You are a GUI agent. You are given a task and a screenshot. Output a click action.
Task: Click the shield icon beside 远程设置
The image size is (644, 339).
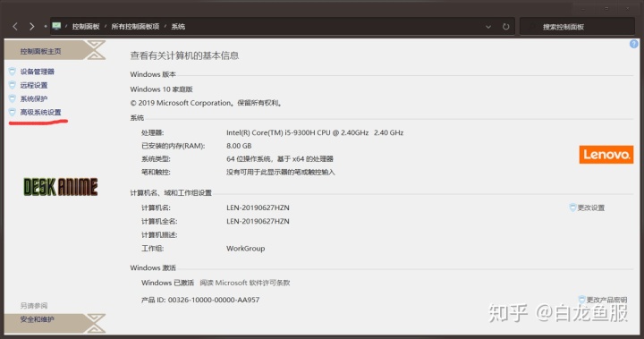pos(13,85)
